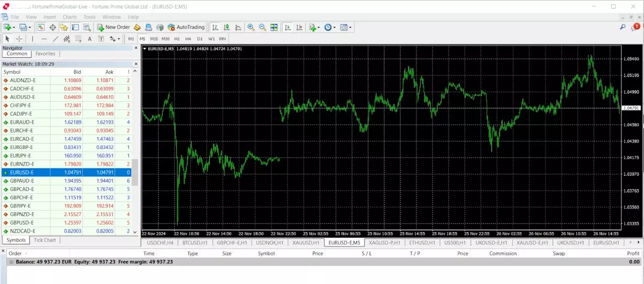This screenshot has height=284, width=644.
Task: Click the globe signals icon
Action: pyautogui.click(x=160, y=27)
